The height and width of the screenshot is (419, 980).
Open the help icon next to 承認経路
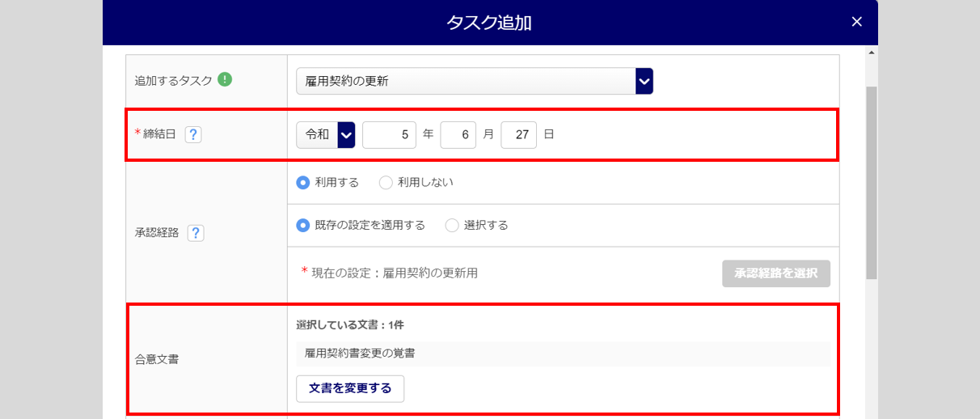coord(196,233)
